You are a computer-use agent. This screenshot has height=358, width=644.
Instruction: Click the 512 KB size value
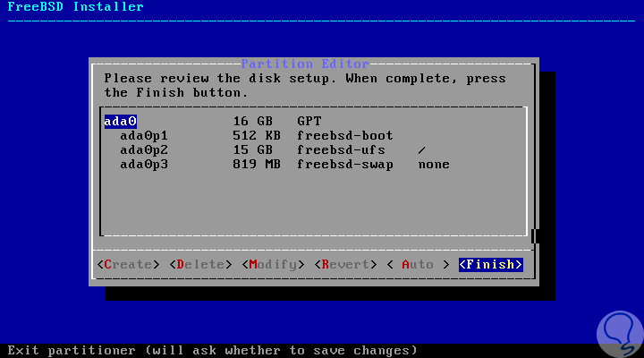[x=257, y=136]
